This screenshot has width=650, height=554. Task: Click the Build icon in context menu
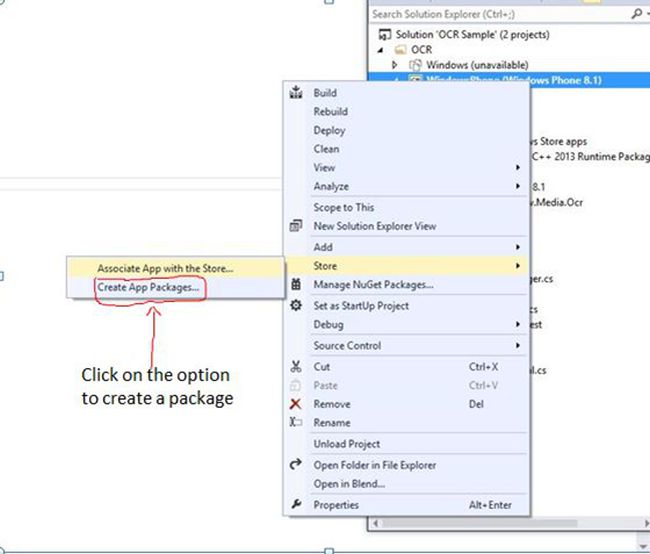[296, 92]
